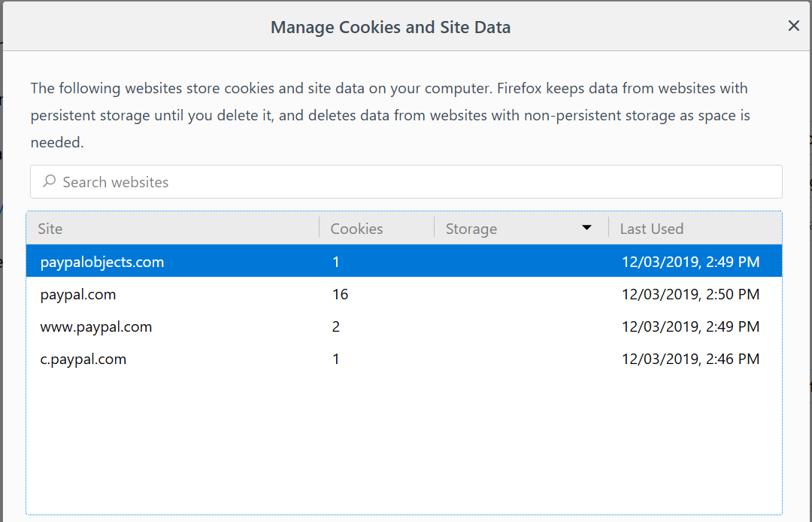Sort by the Last Used column header

click(x=695, y=229)
